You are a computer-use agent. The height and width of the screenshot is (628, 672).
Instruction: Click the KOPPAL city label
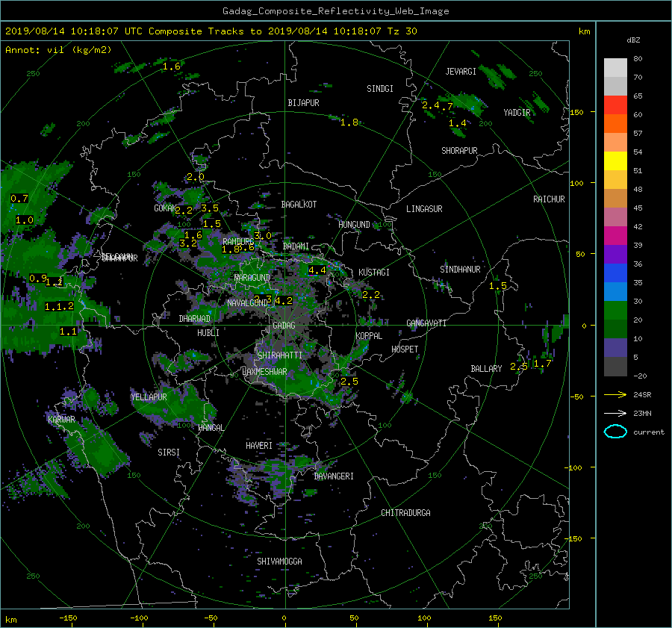[369, 335]
